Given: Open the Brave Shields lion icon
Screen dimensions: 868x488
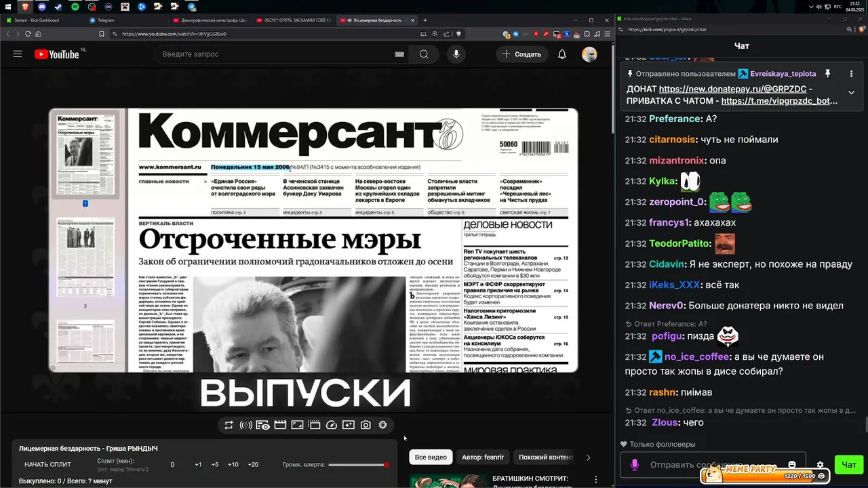Looking at the screenshot, I should [458, 34].
